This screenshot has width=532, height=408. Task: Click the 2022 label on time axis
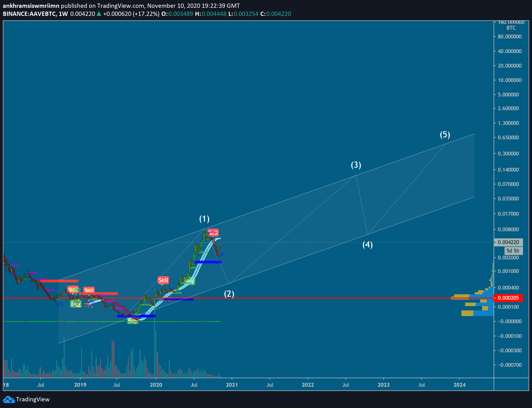[308, 385]
